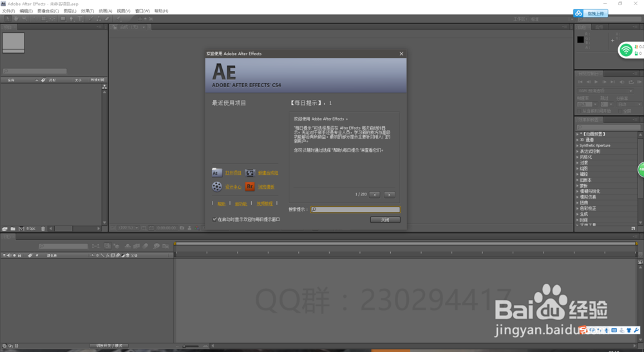Expand the 风格化 effects category
This screenshot has height=352, width=644.
(578, 157)
